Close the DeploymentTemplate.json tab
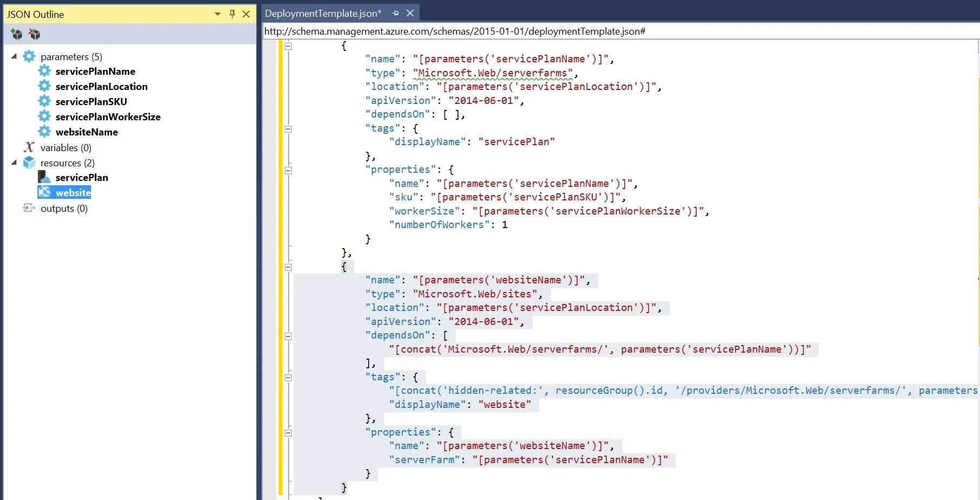The height and width of the screenshot is (500, 980). click(x=410, y=14)
